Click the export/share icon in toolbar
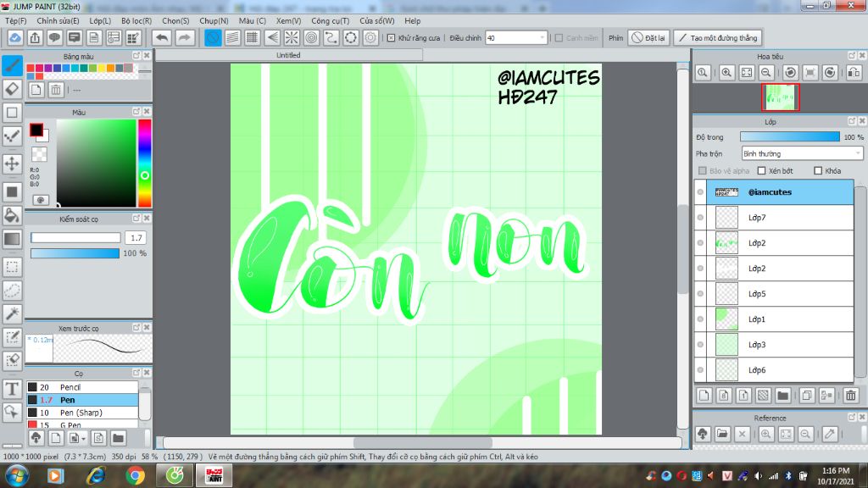The image size is (868, 488). tap(35, 37)
